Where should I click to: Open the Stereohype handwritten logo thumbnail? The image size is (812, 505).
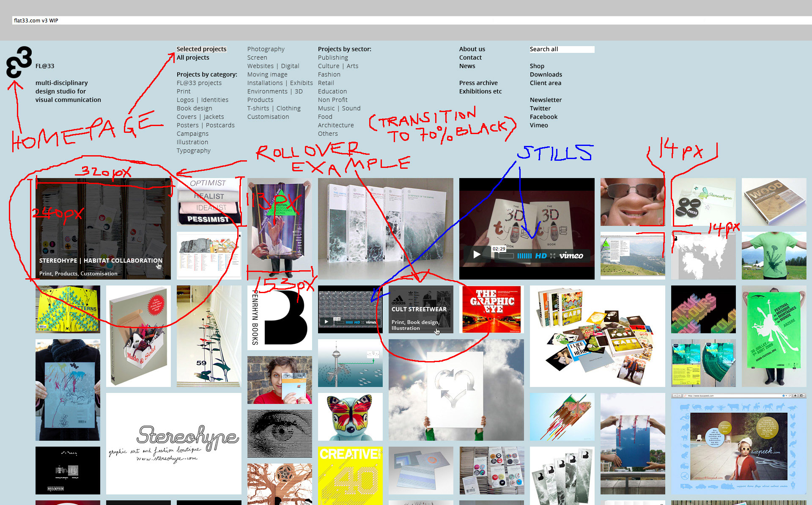174,444
